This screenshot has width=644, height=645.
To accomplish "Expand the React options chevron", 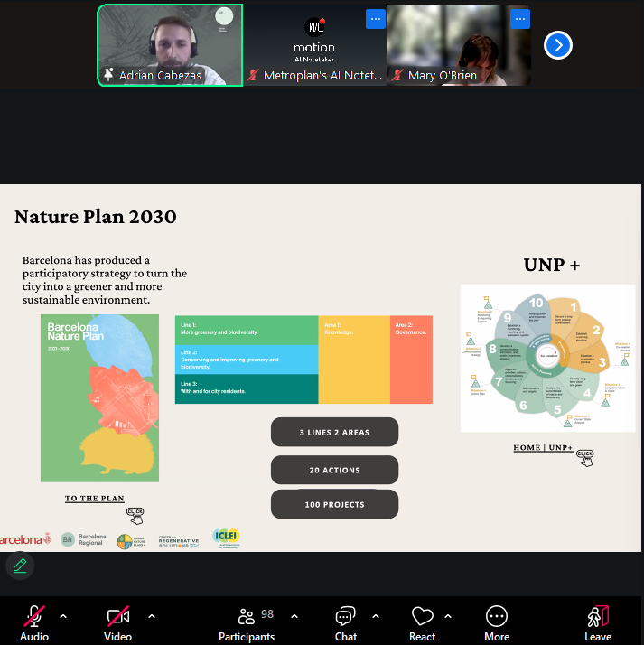I will (x=448, y=616).
